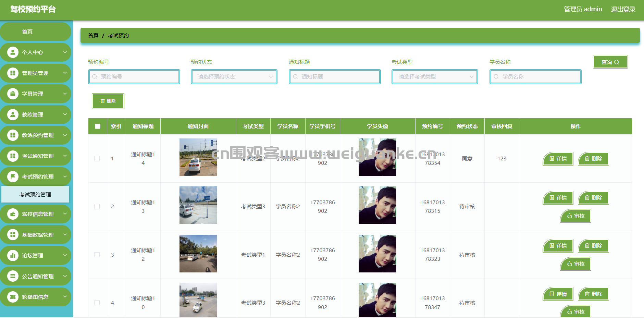Collapse 考试预约管理 menu chevron
The height and width of the screenshot is (318, 644).
point(65,176)
